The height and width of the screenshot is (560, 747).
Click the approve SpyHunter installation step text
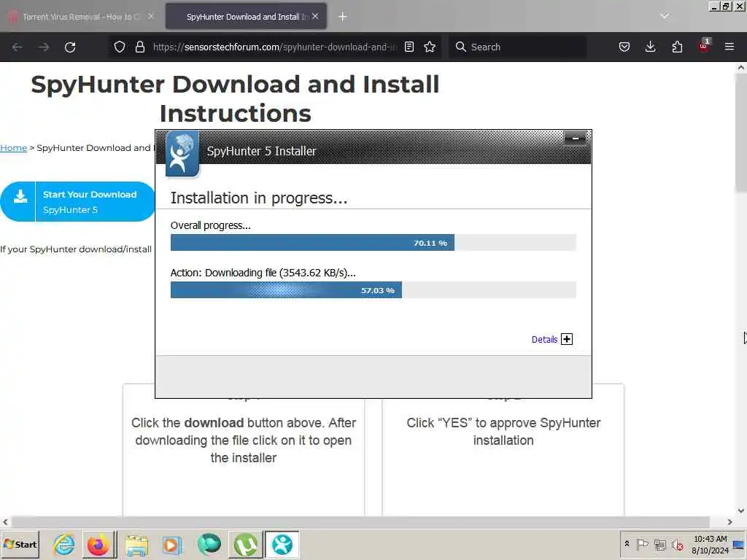[503, 432]
